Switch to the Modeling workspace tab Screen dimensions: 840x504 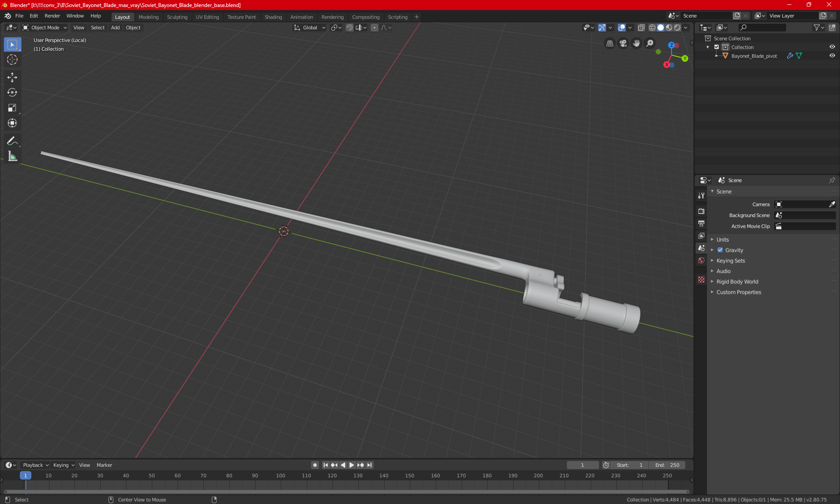pos(148,17)
